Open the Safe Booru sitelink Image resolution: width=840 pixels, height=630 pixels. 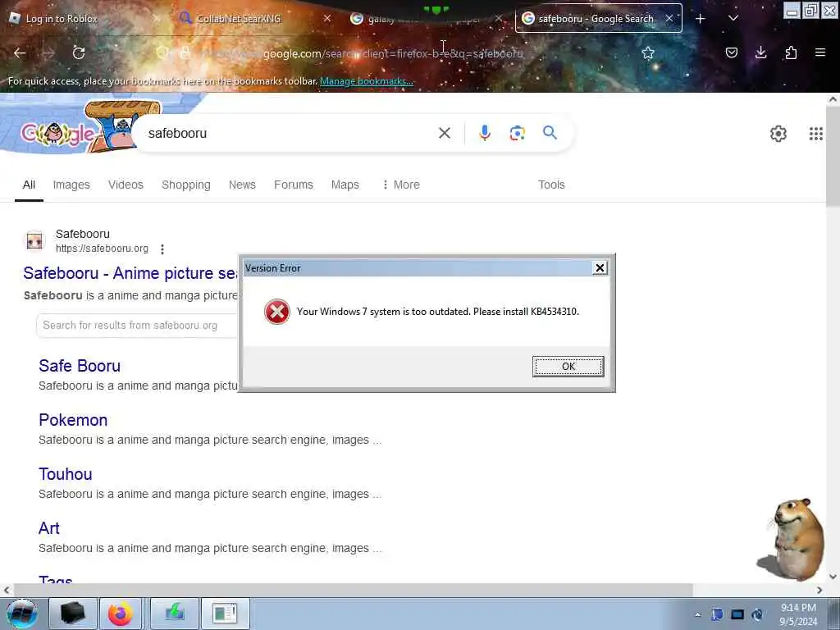80,366
